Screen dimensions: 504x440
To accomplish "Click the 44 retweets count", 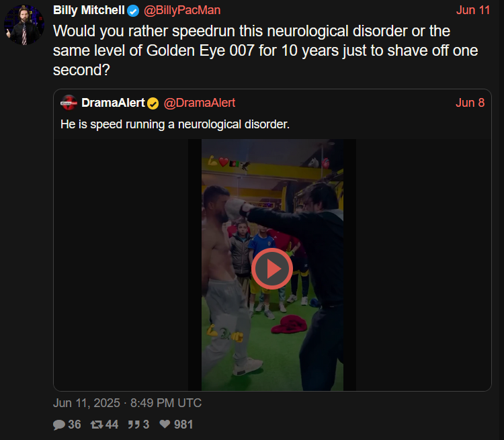I will (112, 425).
